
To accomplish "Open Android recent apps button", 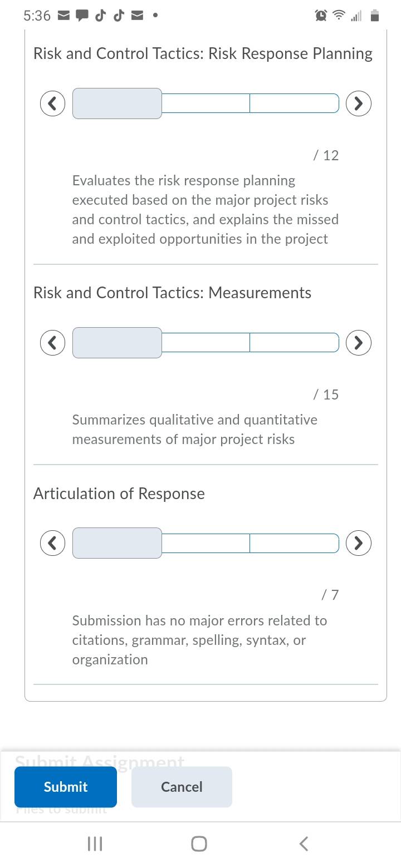I will (x=95, y=844).
